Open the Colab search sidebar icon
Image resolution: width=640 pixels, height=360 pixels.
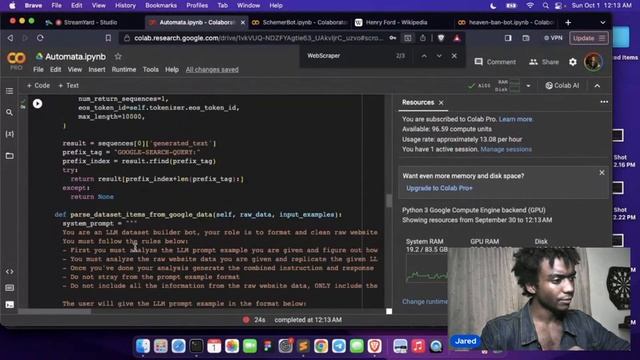point(9,112)
